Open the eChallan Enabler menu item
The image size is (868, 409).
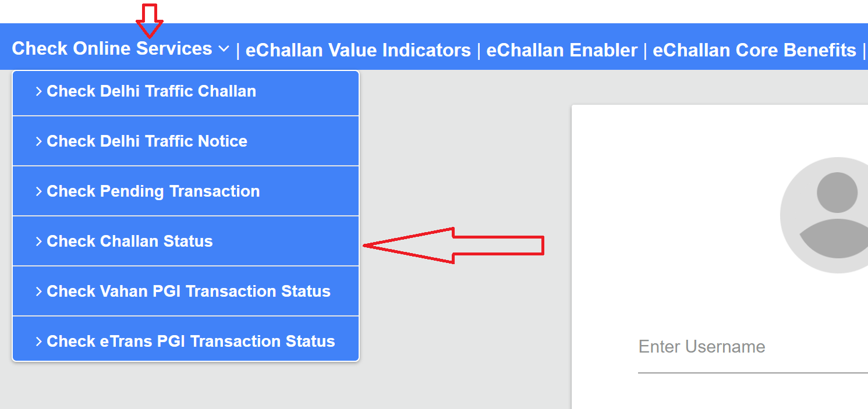click(562, 50)
